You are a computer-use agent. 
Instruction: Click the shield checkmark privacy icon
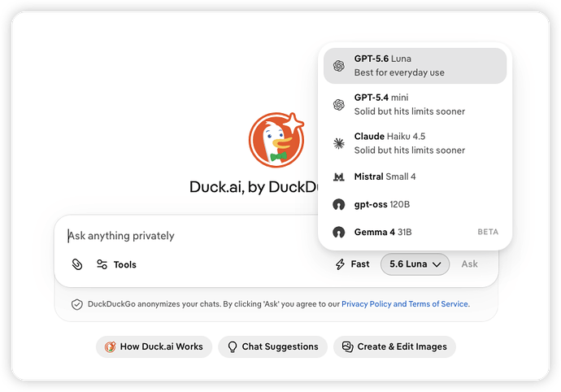pyautogui.click(x=77, y=304)
